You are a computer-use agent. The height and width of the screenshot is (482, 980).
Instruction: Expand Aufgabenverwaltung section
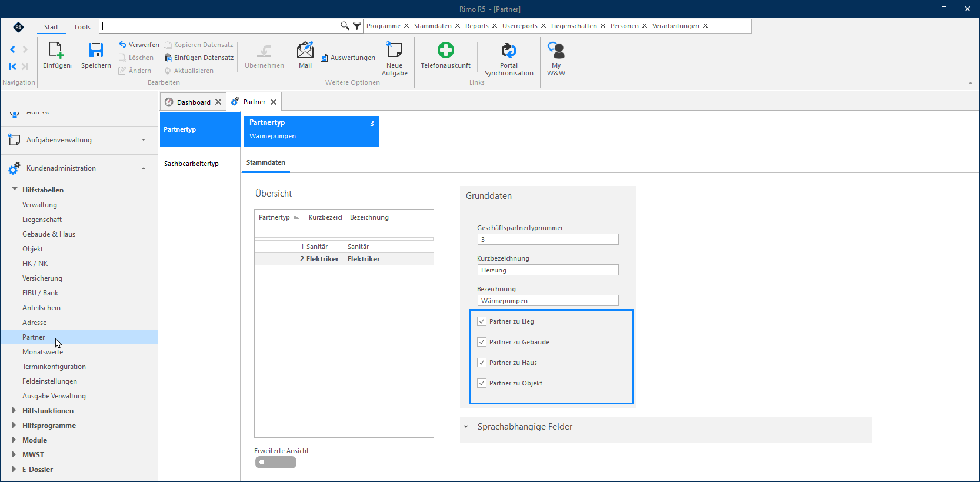[x=144, y=140]
